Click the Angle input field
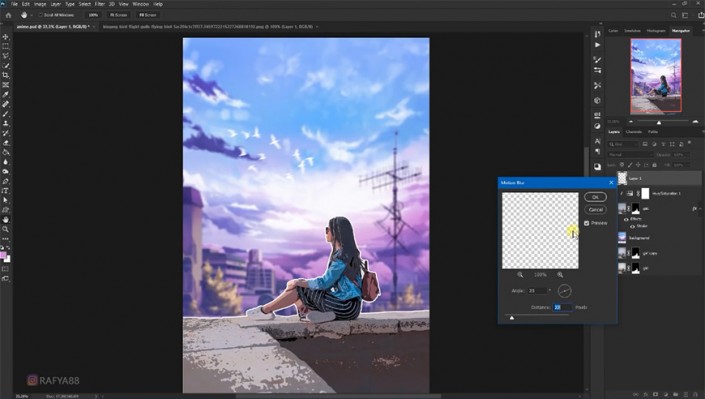Image resolution: width=705 pixels, height=399 pixels. [537, 291]
